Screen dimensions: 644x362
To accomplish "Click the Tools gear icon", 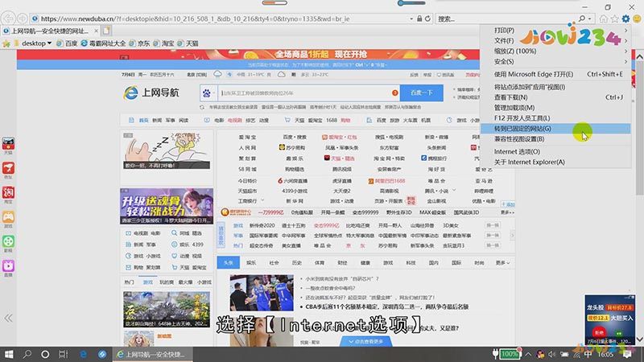I will coord(625,19).
